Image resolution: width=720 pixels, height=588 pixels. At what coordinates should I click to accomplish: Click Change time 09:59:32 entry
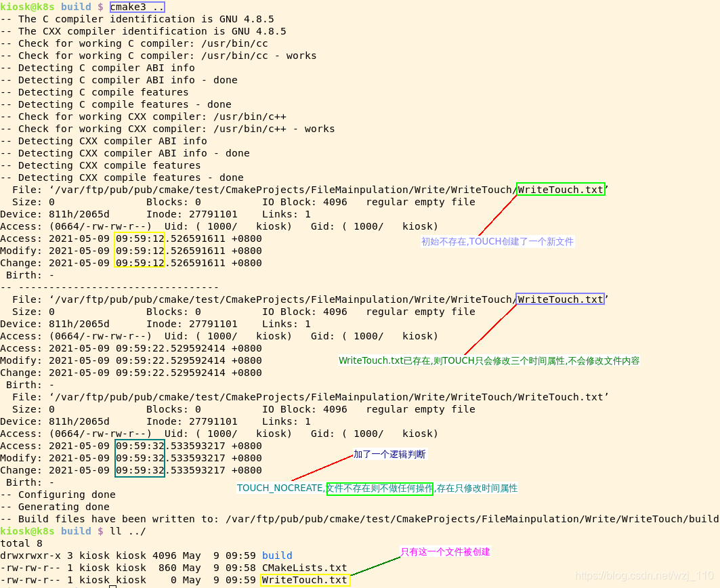click(131, 470)
